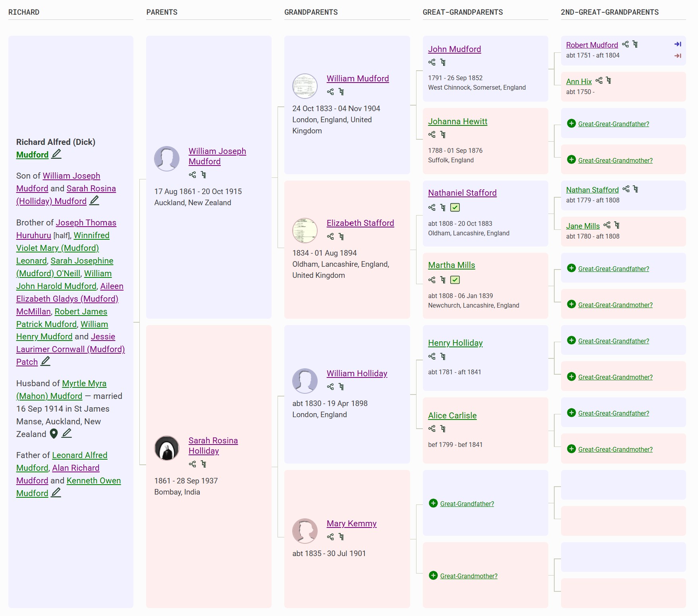Click the green checkmark under Martha Mills
698x616 pixels.
pos(455,280)
